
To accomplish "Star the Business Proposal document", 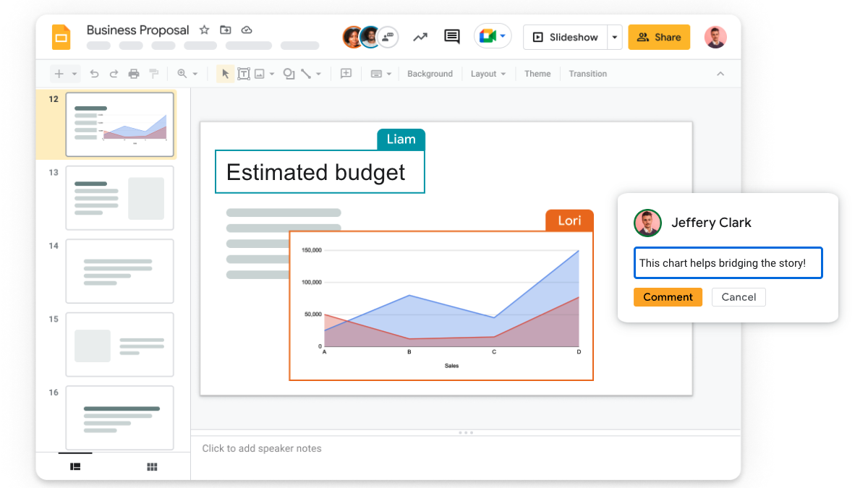I will [x=203, y=30].
